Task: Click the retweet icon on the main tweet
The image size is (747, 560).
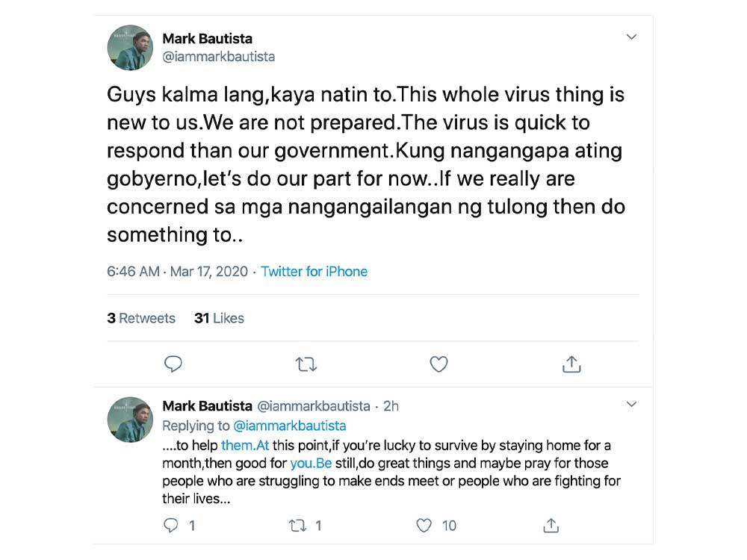Action: tap(306, 364)
